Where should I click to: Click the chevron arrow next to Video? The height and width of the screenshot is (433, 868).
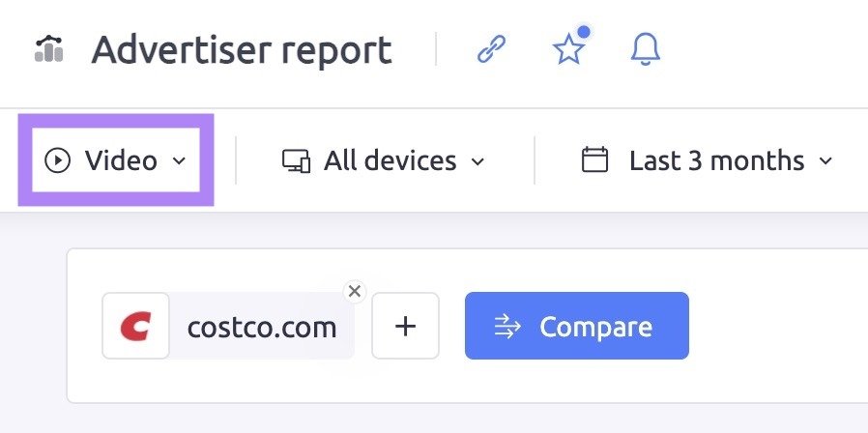(179, 161)
